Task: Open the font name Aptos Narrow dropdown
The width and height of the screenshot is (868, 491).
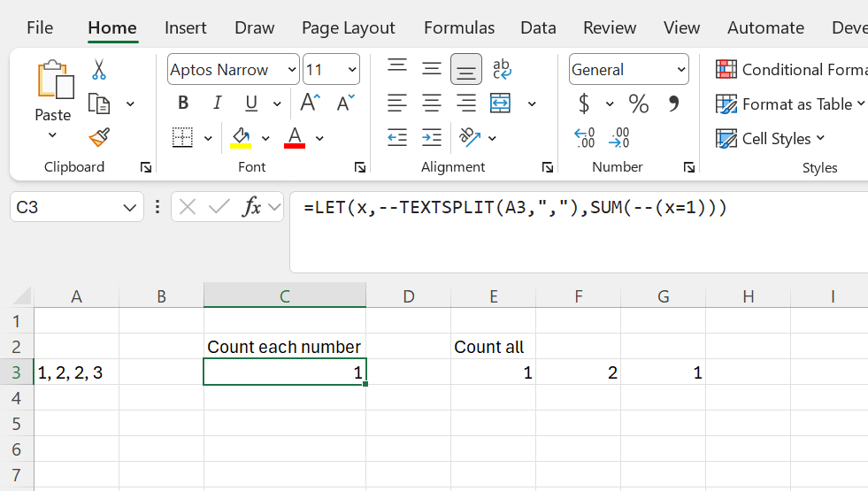Action: pyautogui.click(x=292, y=69)
